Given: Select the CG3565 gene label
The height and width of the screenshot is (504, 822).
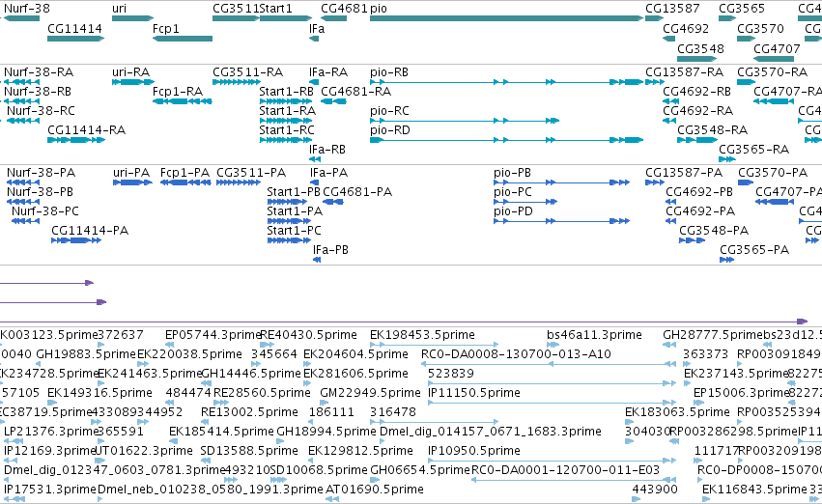Looking at the screenshot, I should [742, 9].
